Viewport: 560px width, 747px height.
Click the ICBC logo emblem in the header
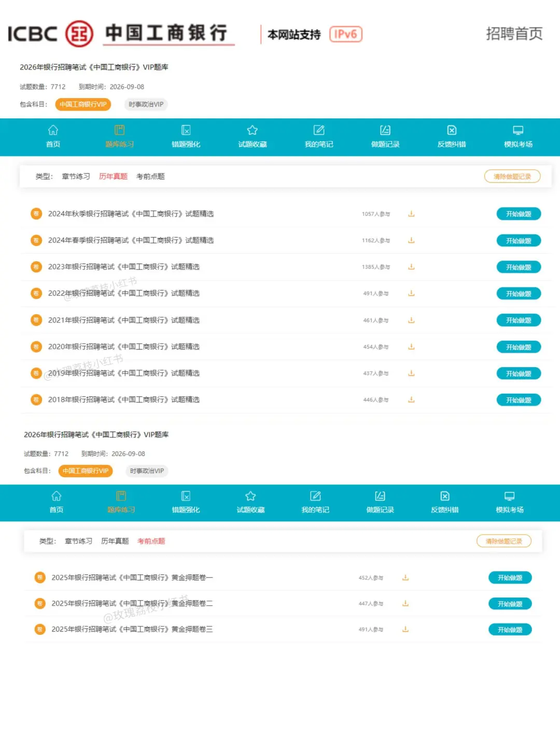pos(79,34)
